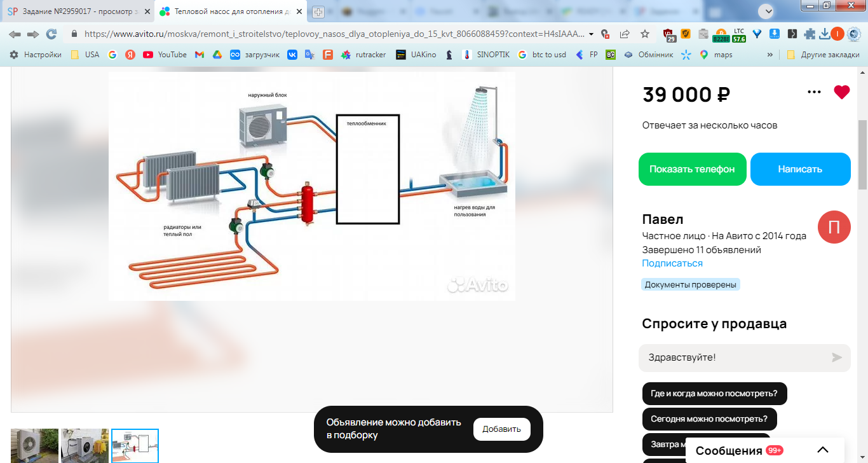Click the Написать button
This screenshot has width=868, height=463.
click(800, 169)
